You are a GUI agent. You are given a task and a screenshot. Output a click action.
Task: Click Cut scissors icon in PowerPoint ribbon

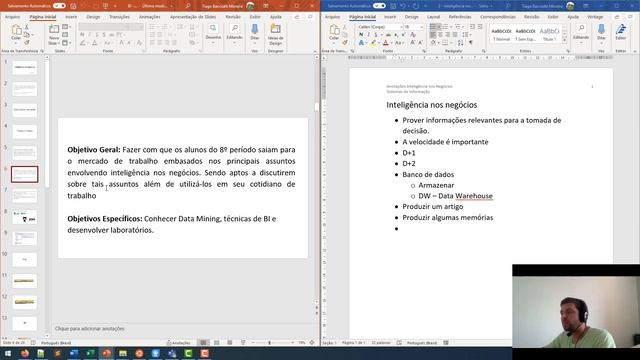tap(27, 27)
